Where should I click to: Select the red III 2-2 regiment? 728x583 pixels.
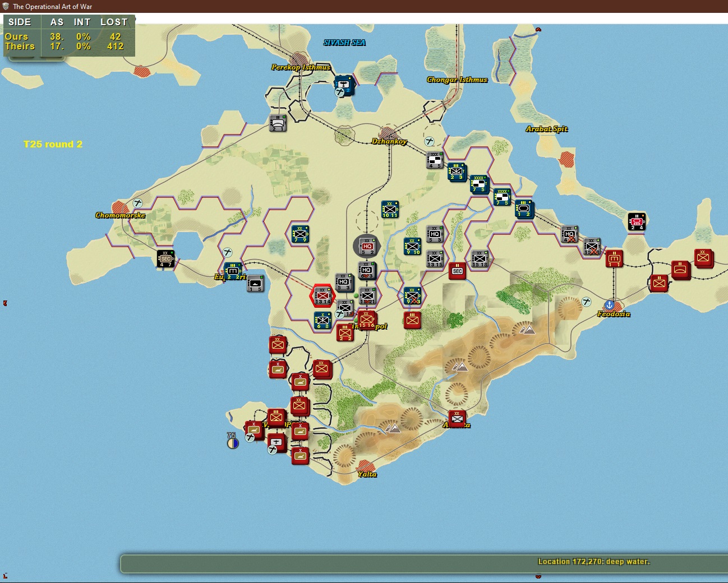click(x=345, y=333)
